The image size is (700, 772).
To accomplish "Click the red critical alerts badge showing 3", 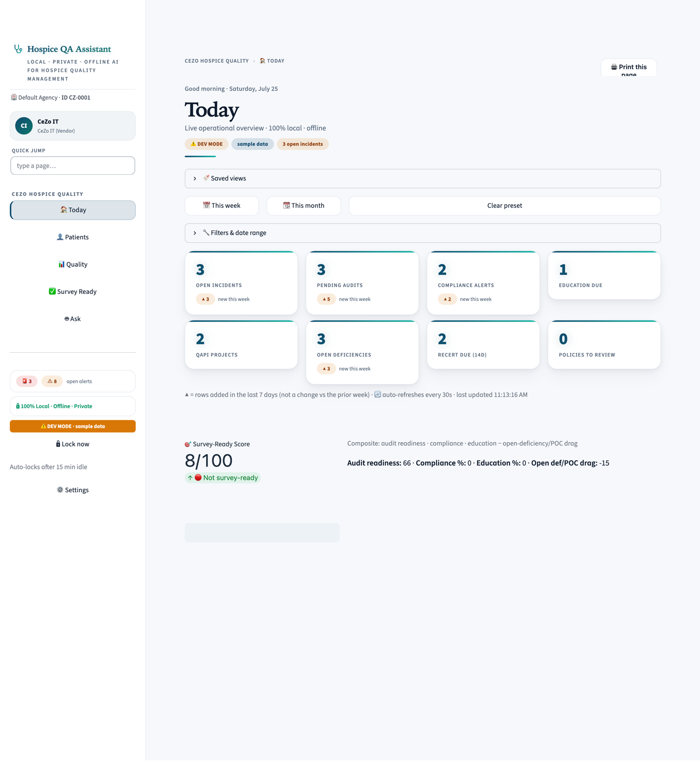I will (27, 381).
